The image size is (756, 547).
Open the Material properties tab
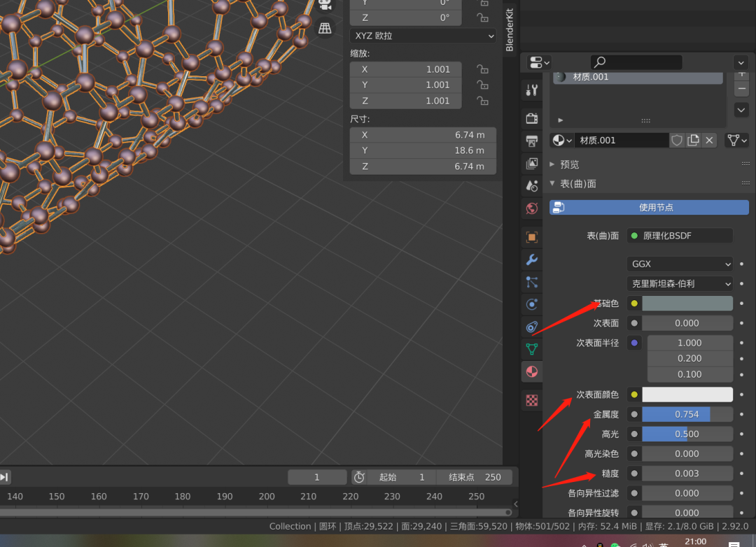pyautogui.click(x=532, y=371)
